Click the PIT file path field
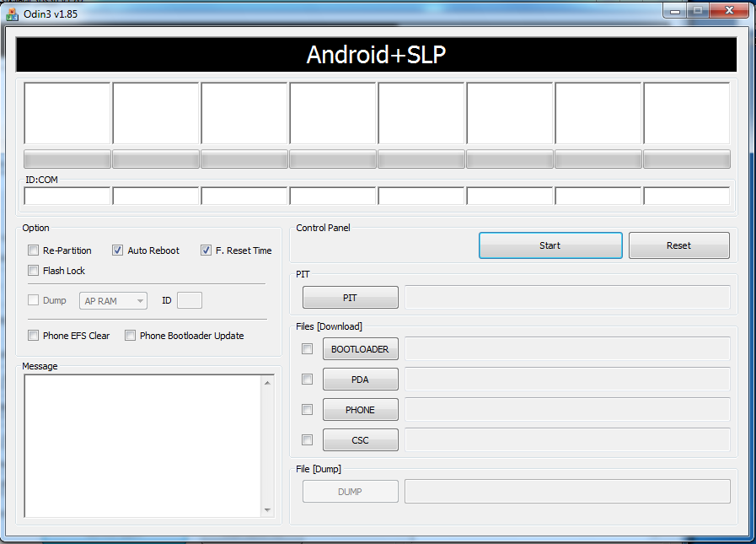Viewport: 756px width, 544px height. tap(567, 298)
